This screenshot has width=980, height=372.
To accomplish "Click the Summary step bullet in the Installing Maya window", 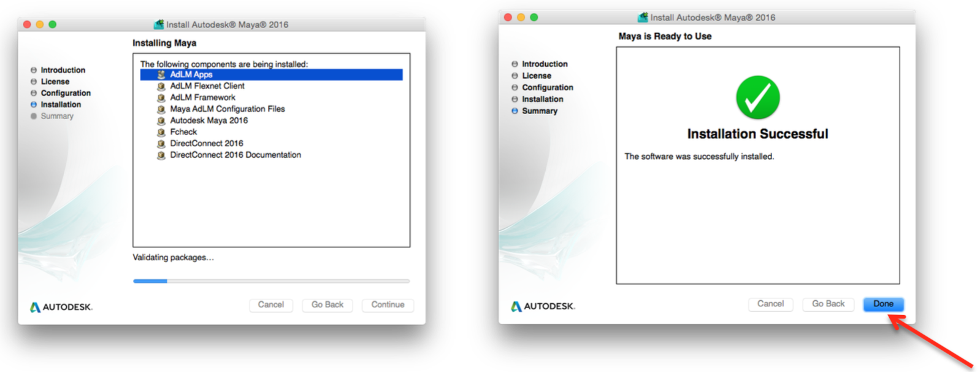I will click(x=34, y=116).
